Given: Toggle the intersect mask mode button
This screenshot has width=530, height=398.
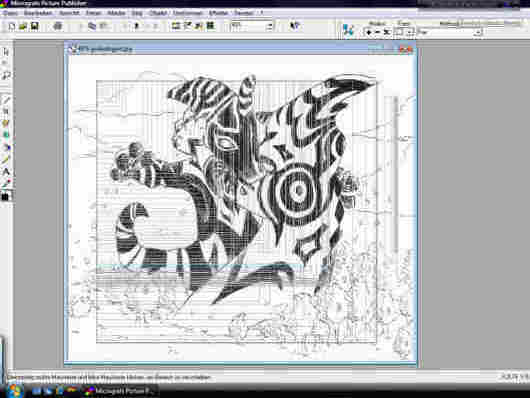Looking at the screenshot, I should point(387,32).
